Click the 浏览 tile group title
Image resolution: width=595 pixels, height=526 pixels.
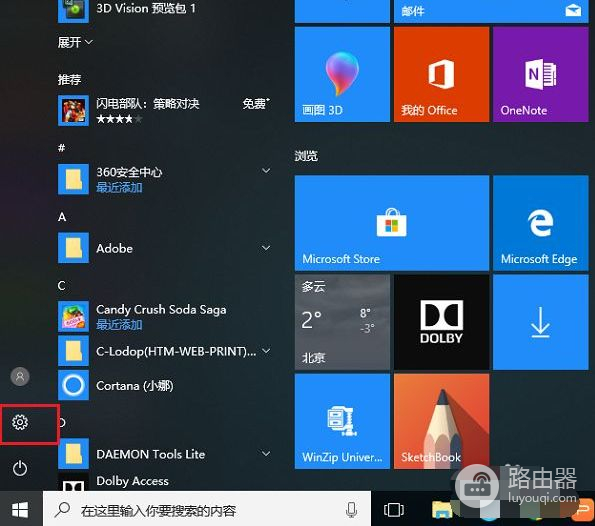(x=306, y=156)
